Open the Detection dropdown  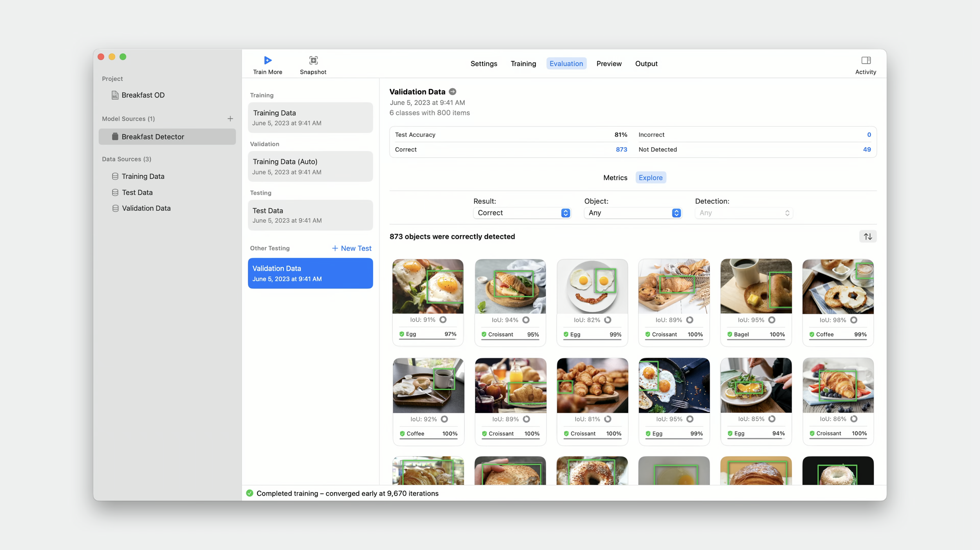coord(744,213)
